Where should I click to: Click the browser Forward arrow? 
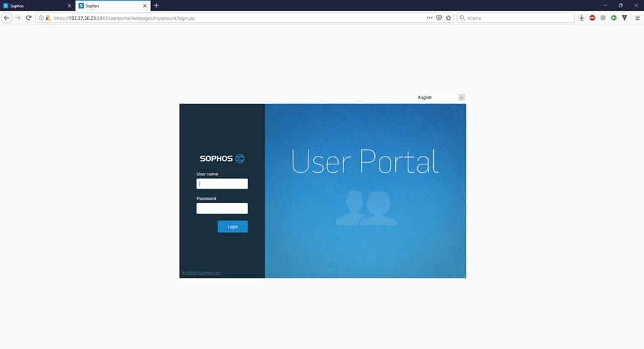[x=18, y=18]
